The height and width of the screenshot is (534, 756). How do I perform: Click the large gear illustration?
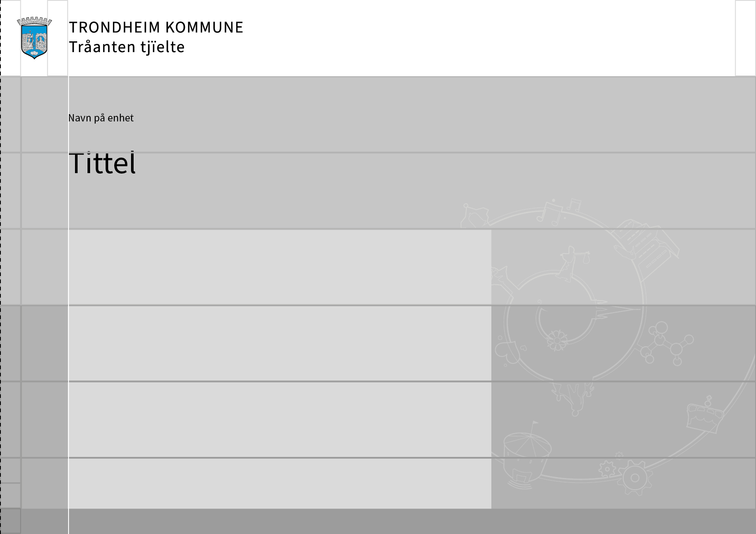634,478
